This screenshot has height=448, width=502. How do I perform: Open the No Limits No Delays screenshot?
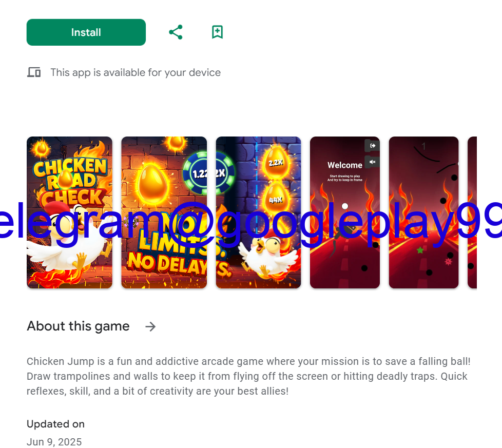click(164, 212)
